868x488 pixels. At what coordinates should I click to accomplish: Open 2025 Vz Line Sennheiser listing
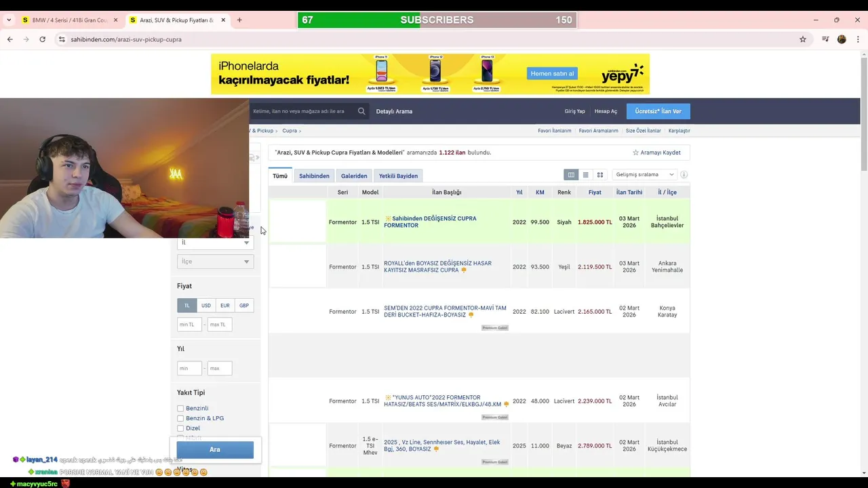[441, 446]
